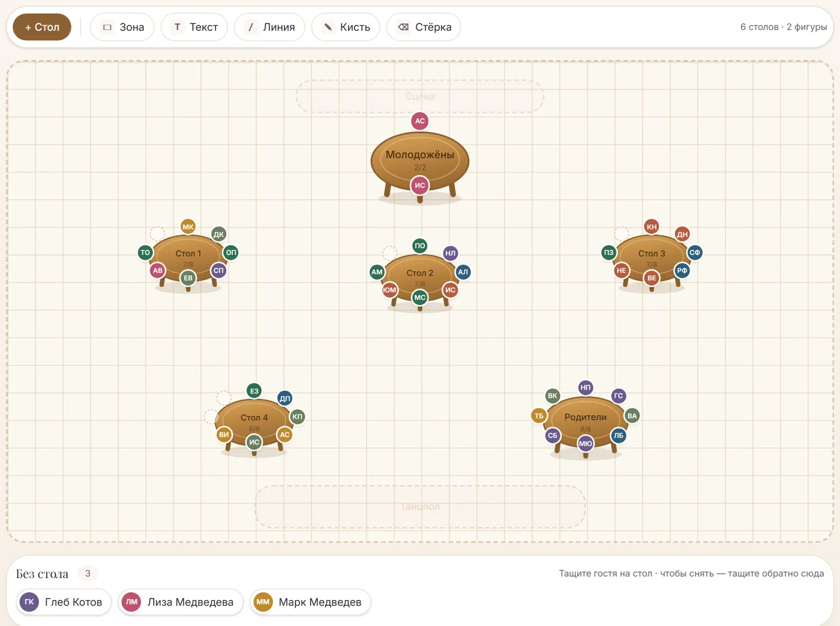
Task: Pick guest ЮМ at Стол 2
Action: click(390, 290)
